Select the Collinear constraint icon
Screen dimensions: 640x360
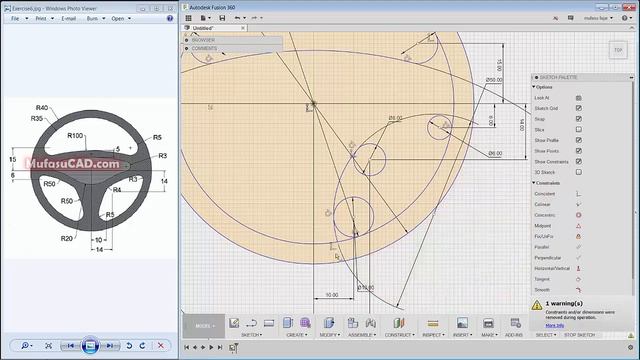[578, 204]
